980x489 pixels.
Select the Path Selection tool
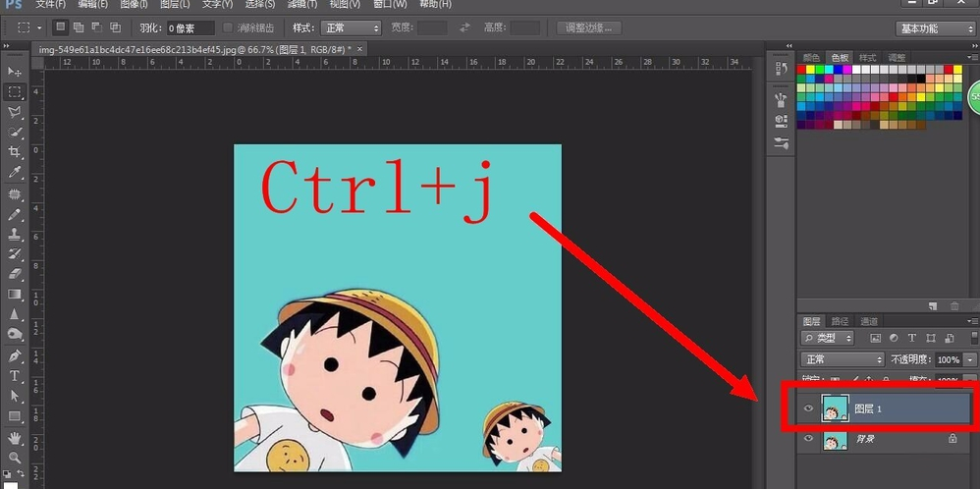(x=15, y=396)
